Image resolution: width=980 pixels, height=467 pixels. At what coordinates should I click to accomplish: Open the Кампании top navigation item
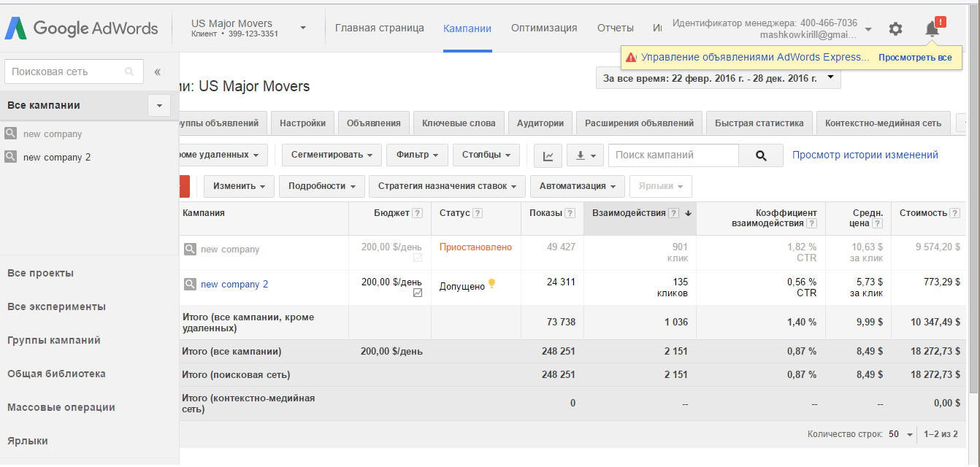(467, 28)
